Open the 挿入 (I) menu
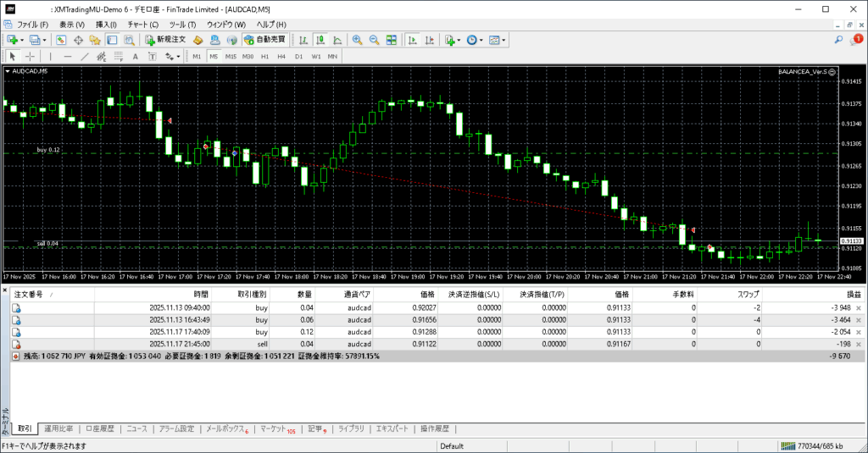The height and width of the screenshot is (453, 868). 106,25
